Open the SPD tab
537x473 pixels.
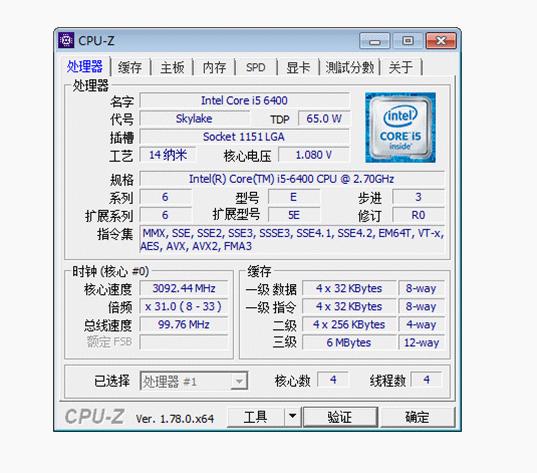tap(255, 67)
